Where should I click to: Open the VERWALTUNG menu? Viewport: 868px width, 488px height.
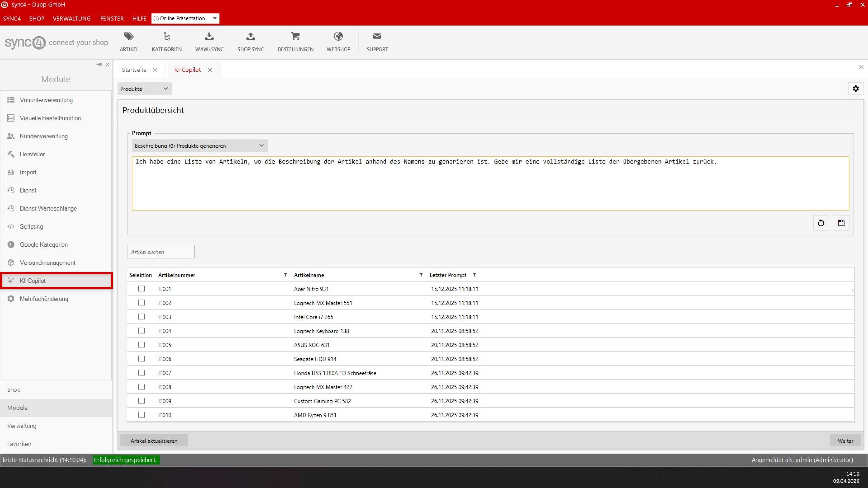71,18
